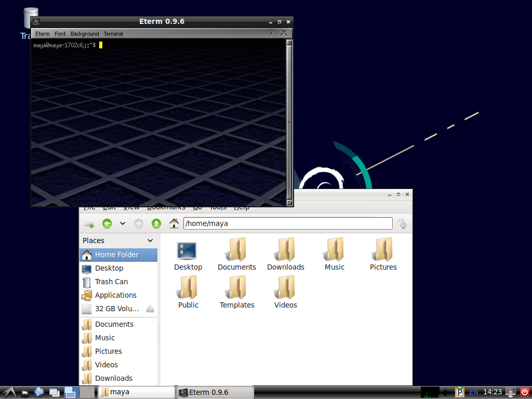
Task: Open the Places side pane dropdown
Action: [x=150, y=241]
